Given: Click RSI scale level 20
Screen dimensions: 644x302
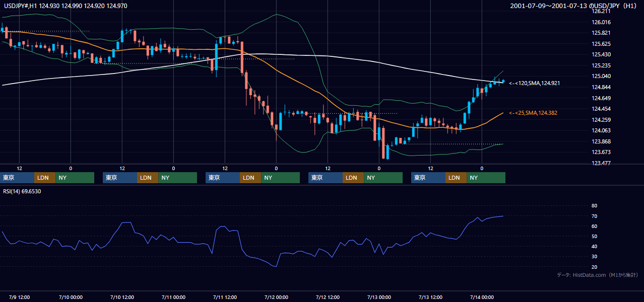Looking at the screenshot, I should click(x=594, y=267).
